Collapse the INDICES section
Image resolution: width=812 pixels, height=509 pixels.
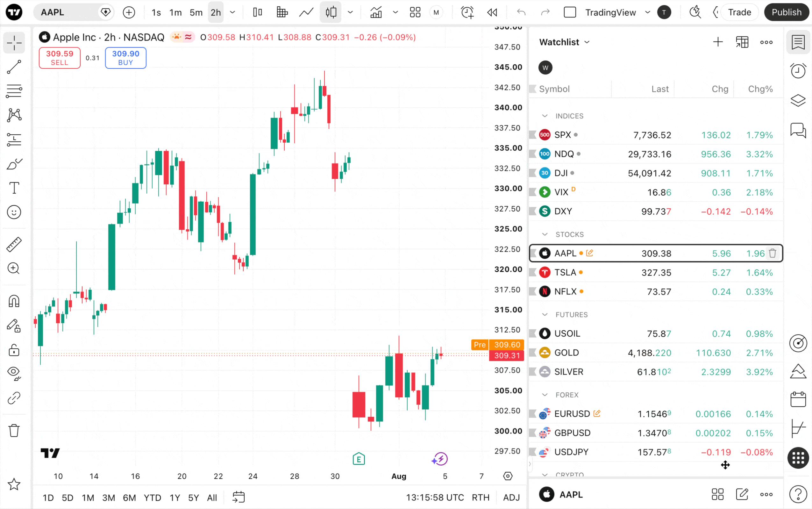(545, 116)
